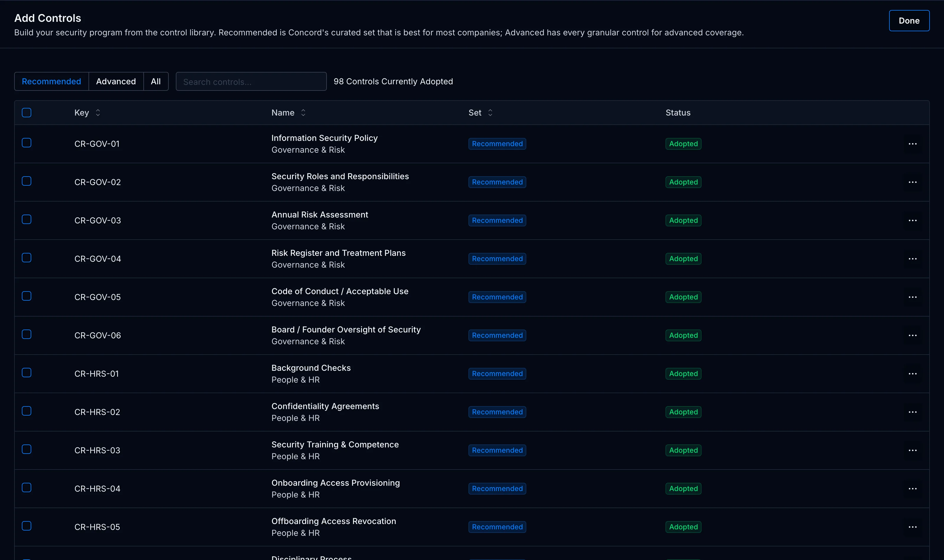Viewport: 944px width, 560px height.
Task: Tick the checkbox for CR-GOV-05
Action: click(27, 296)
